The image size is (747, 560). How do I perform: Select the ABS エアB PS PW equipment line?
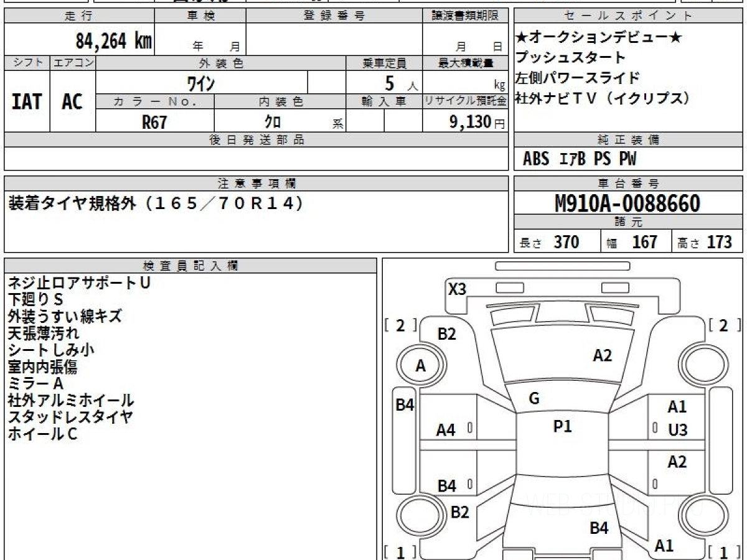(x=580, y=159)
